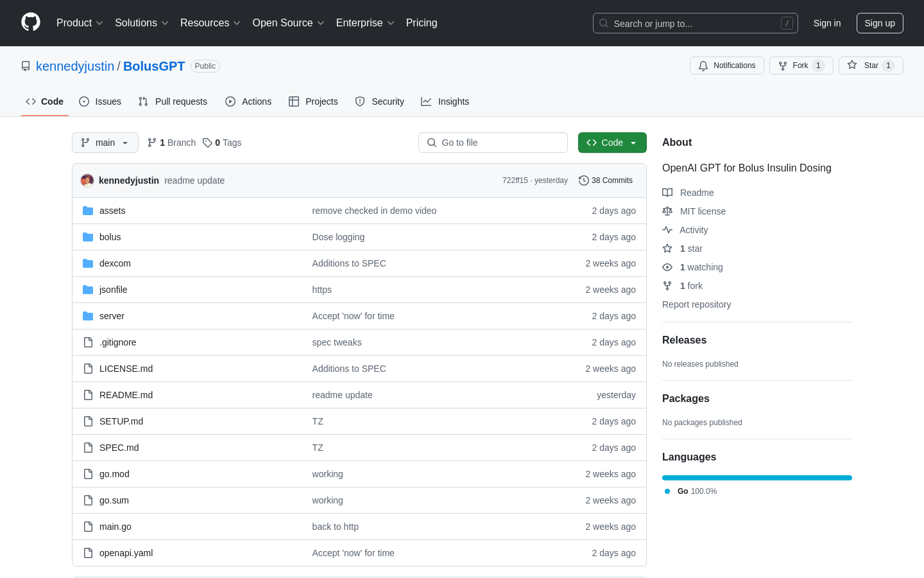Expand the Open Source menu
Viewport: 924px width, 578px height.
point(289,22)
